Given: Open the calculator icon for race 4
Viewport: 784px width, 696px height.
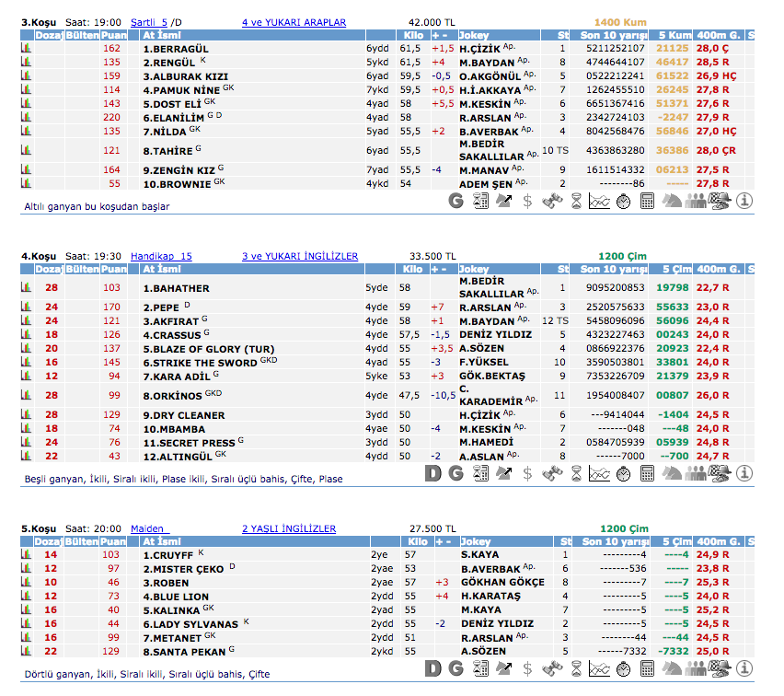Looking at the screenshot, I should 647,472.
